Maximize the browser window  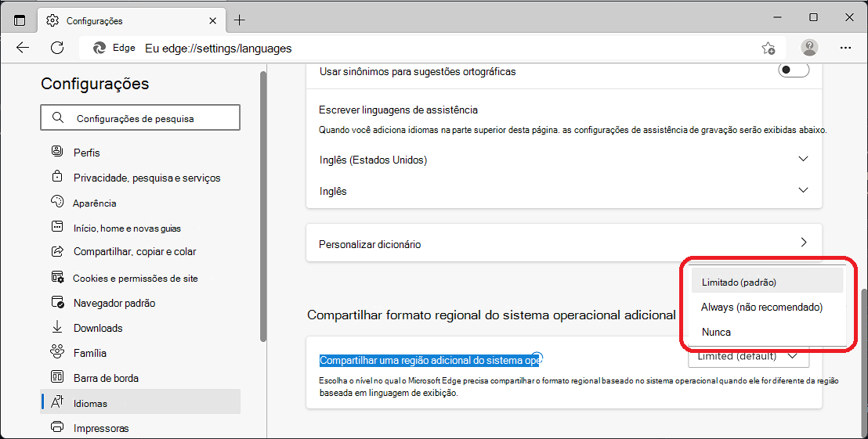click(x=813, y=18)
